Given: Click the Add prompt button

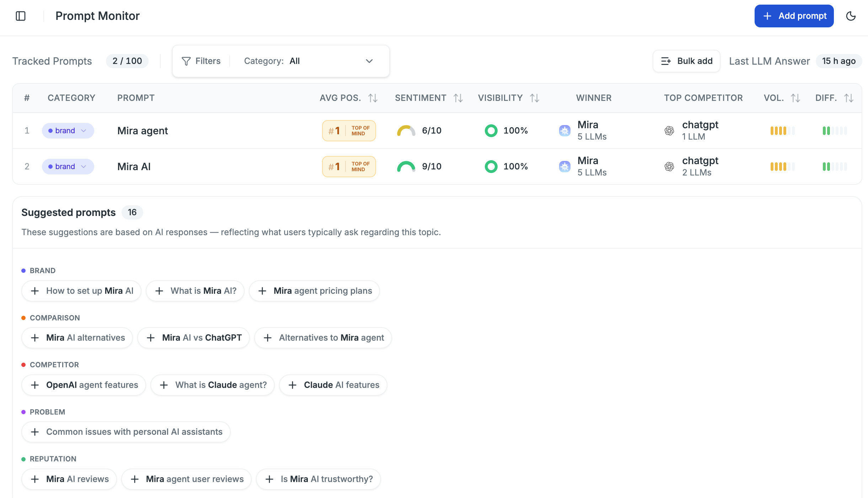Looking at the screenshot, I should pyautogui.click(x=794, y=16).
